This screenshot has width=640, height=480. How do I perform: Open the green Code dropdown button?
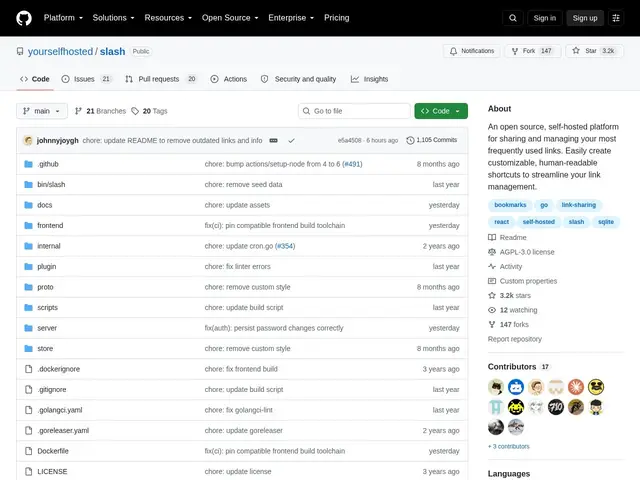click(x=441, y=111)
